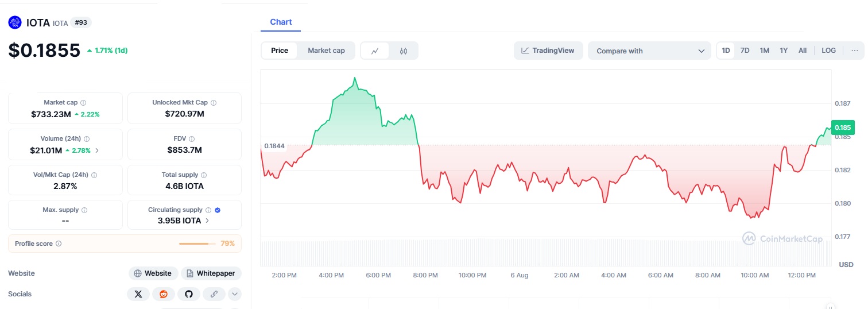Select the 1D time range
The image size is (868, 309).
726,51
